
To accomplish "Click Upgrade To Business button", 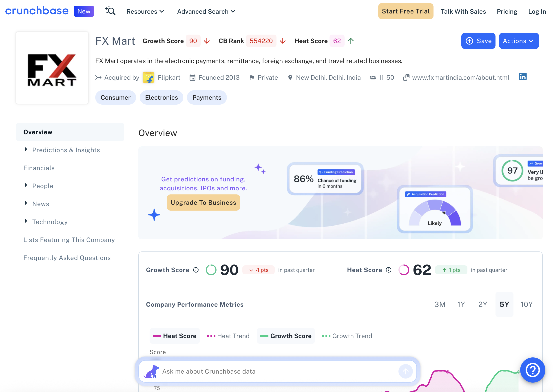I will point(203,202).
